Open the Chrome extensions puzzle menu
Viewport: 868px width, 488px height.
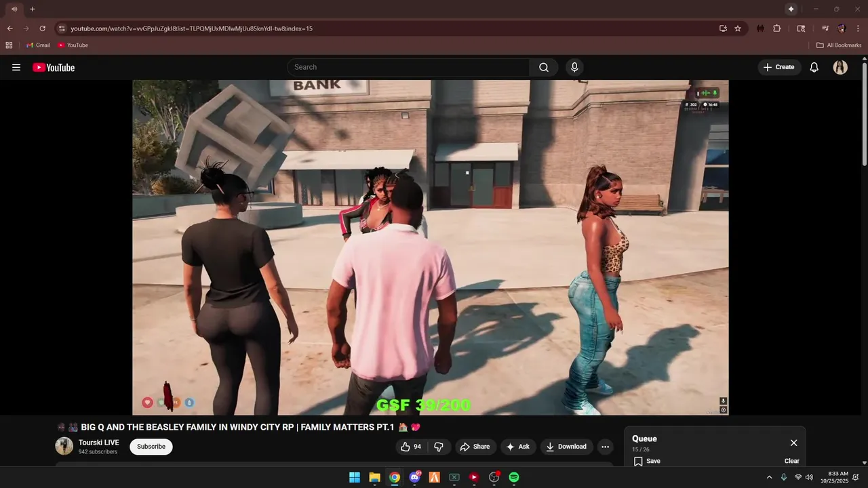(777, 28)
